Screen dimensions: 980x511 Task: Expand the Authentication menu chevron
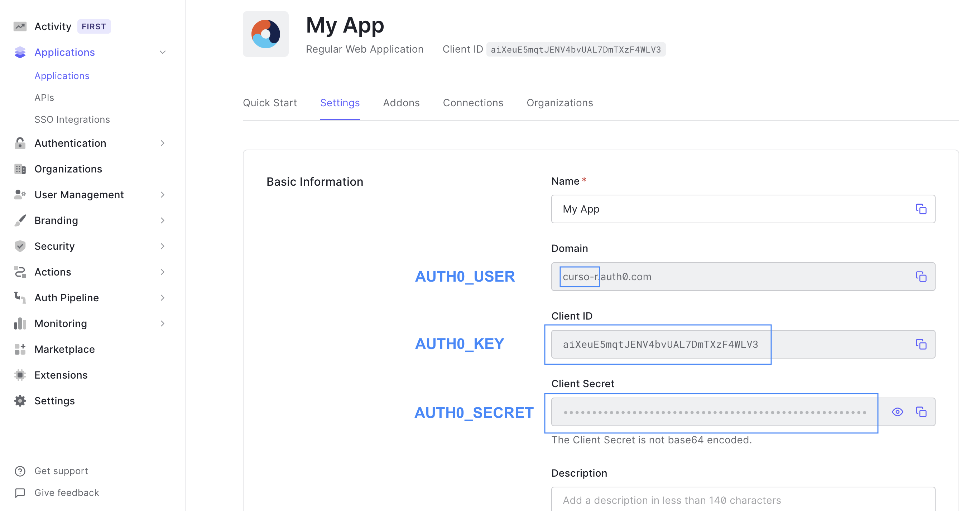[x=163, y=143]
